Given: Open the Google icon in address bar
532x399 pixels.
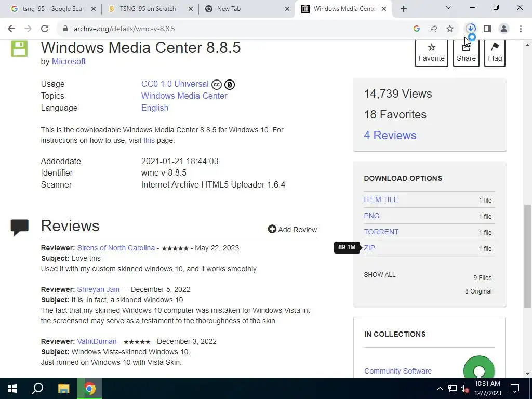Looking at the screenshot, I should 417,29.
